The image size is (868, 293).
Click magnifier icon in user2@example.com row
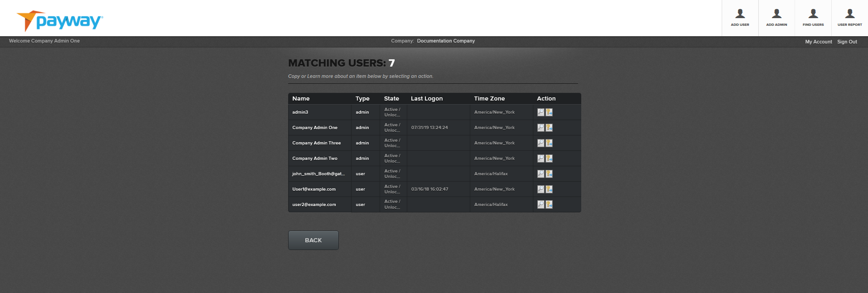click(x=540, y=205)
